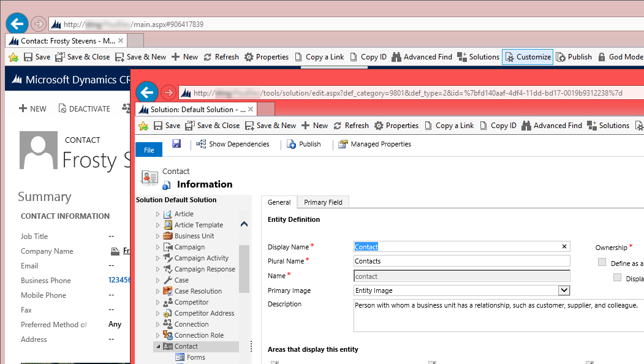
Task: Switch to the Primary Field tab
Action: (323, 202)
